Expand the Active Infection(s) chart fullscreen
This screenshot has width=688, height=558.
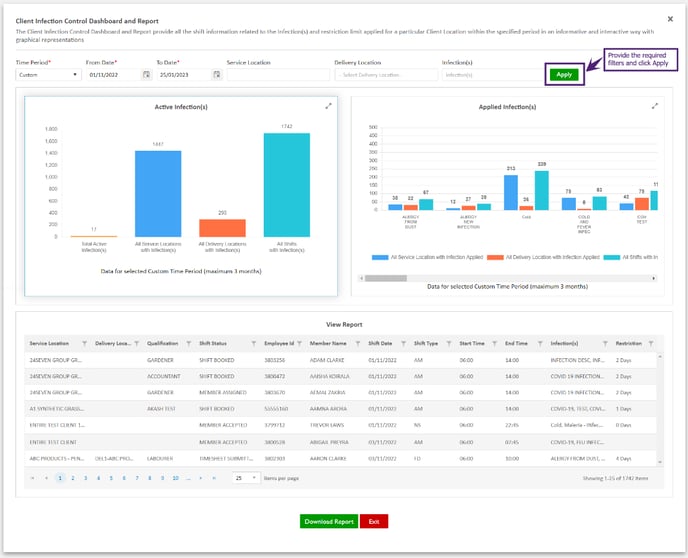pos(328,106)
